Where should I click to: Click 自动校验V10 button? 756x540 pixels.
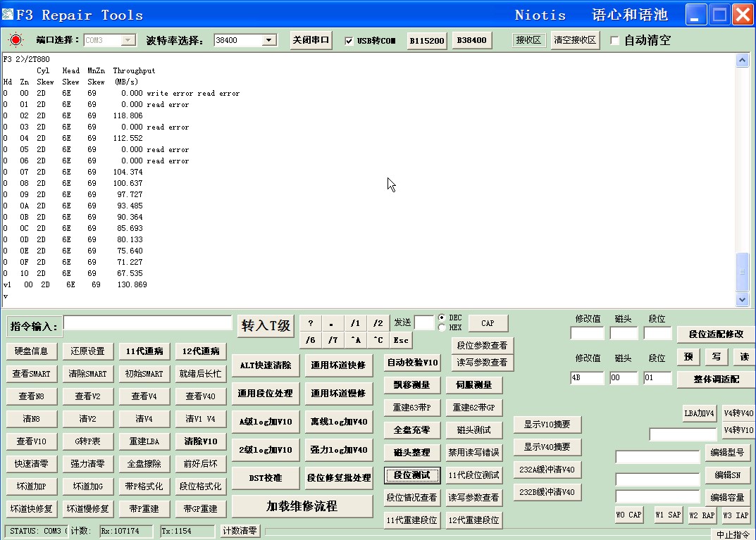pyautogui.click(x=412, y=363)
